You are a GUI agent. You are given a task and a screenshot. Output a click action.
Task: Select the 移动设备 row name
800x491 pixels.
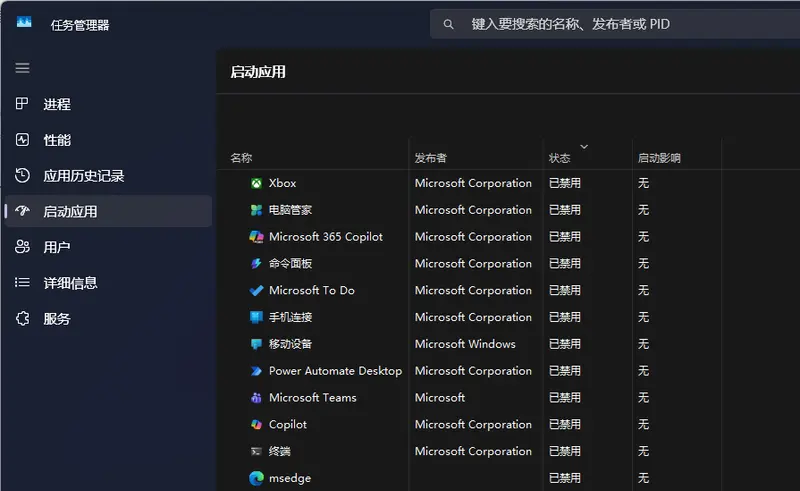point(290,344)
